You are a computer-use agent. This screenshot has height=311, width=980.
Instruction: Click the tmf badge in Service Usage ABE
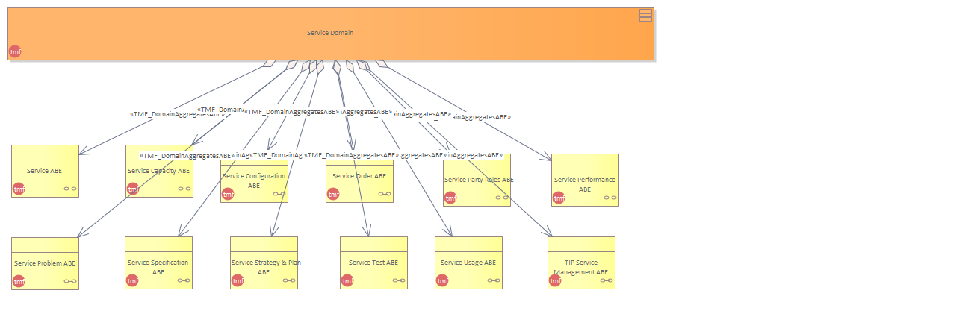point(442,281)
